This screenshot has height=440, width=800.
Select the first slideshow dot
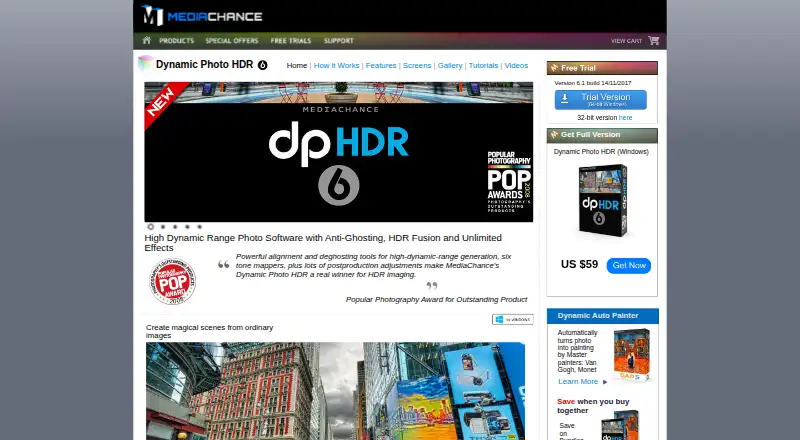point(151,227)
